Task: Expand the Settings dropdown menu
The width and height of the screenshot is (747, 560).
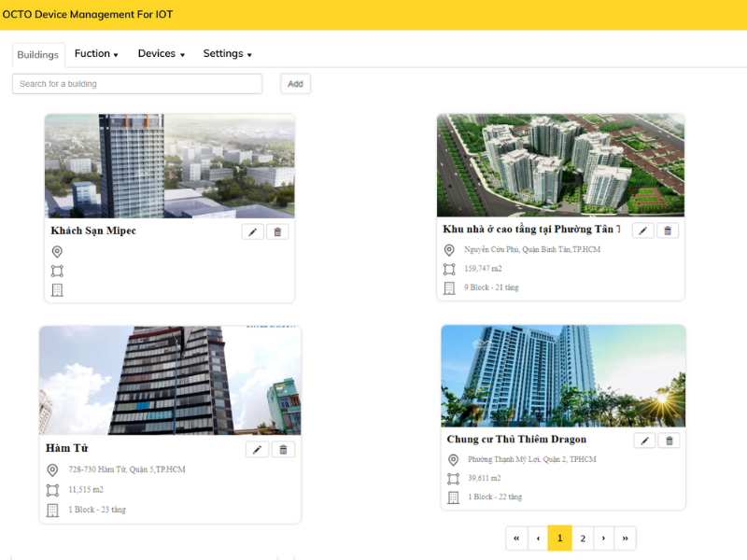Action: tap(227, 54)
